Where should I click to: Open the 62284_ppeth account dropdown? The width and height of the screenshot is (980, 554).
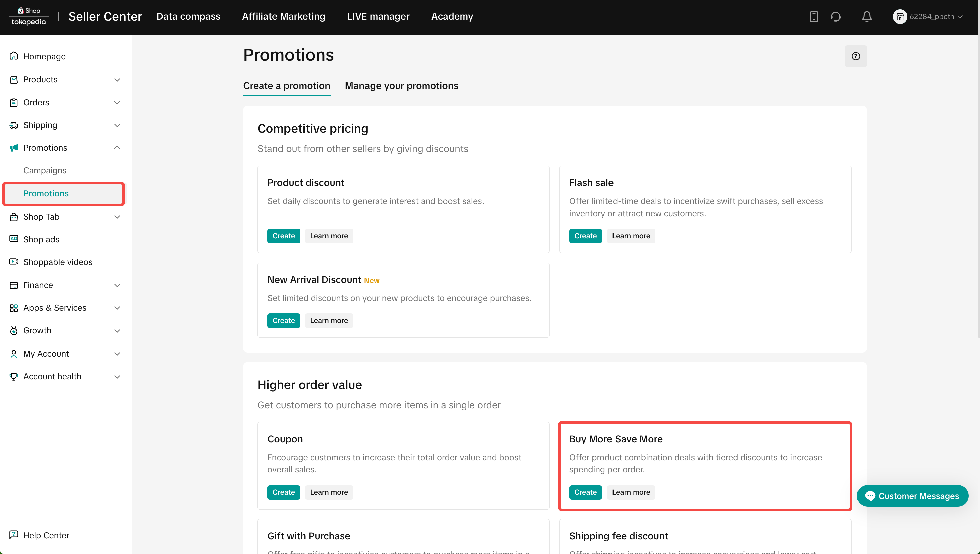(x=928, y=16)
